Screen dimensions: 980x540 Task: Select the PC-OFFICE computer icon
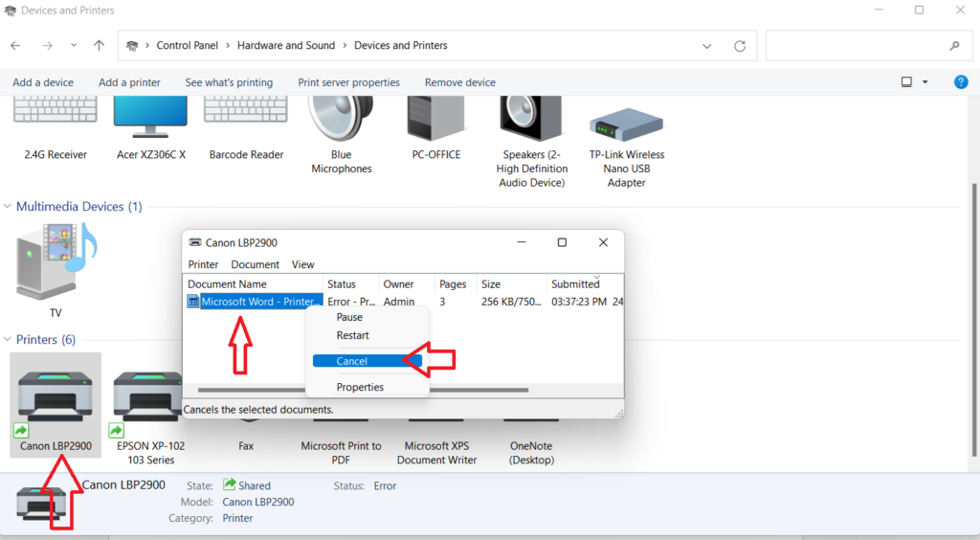pyautogui.click(x=435, y=119)
